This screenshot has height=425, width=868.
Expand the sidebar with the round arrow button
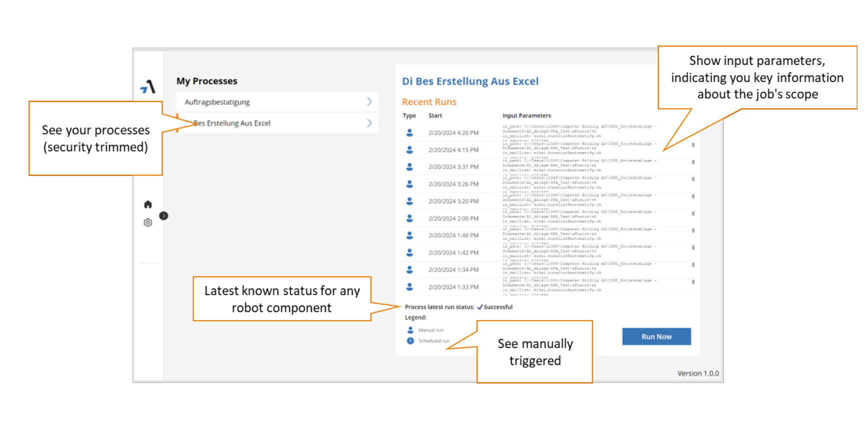164,215
